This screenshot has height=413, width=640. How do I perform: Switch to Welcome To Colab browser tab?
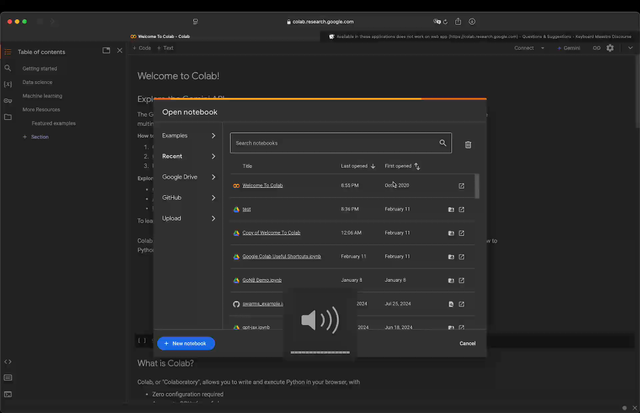pos(160,36)
